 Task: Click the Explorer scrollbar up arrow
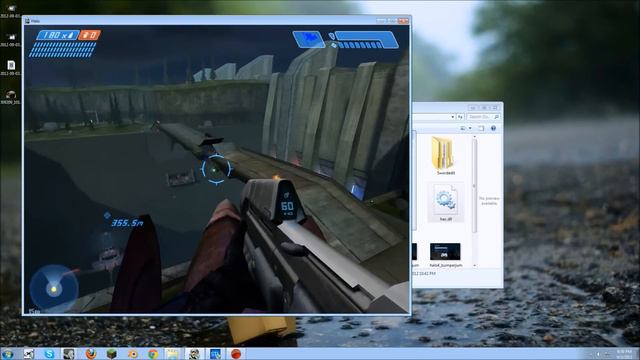pos(474,138)
